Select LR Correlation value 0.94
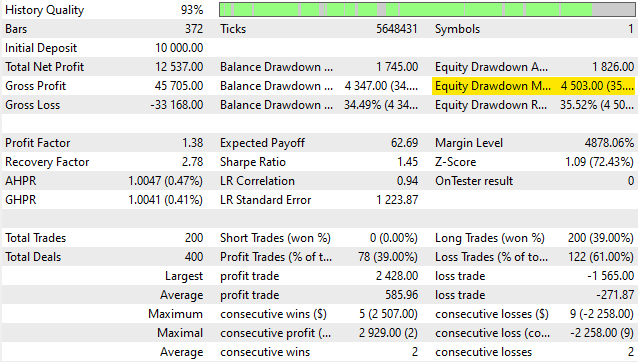The height and width of the screenshot is (362, 639). (x=408, y=181)
